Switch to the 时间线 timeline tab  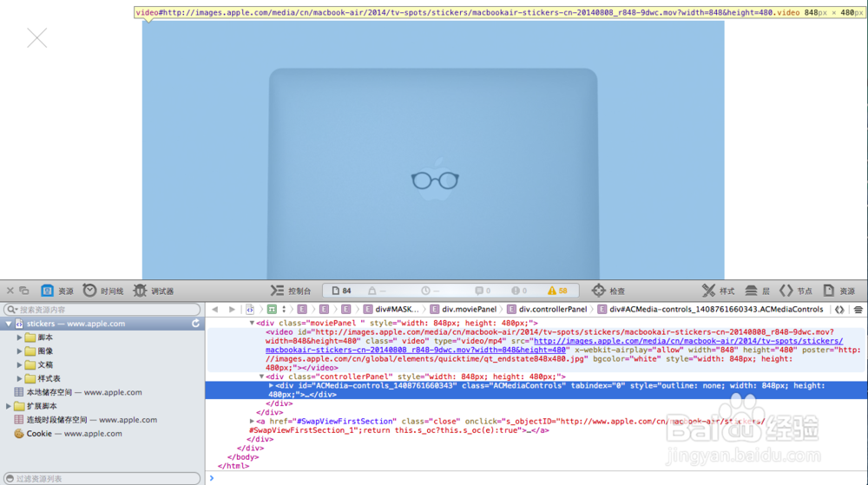[x=103, y=291]
